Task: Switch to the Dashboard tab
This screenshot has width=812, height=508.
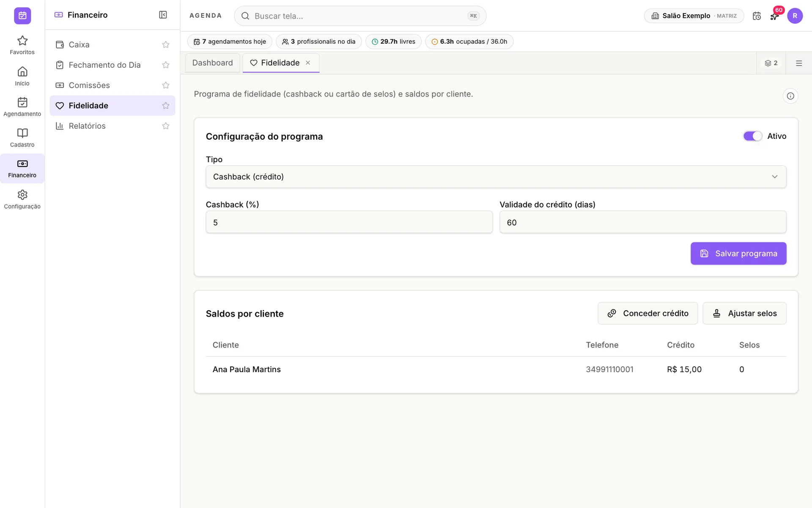Action: point(212,63)
